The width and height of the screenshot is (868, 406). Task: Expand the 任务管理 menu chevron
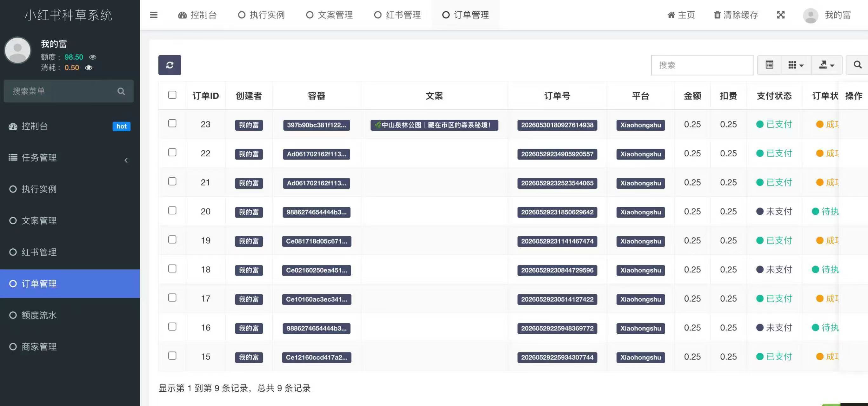coord(126,160)
